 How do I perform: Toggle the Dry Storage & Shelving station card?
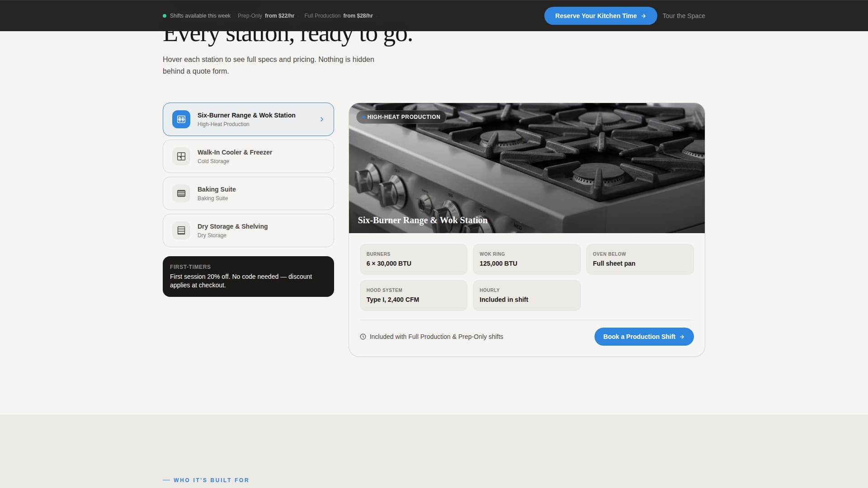tap(248, 230)
